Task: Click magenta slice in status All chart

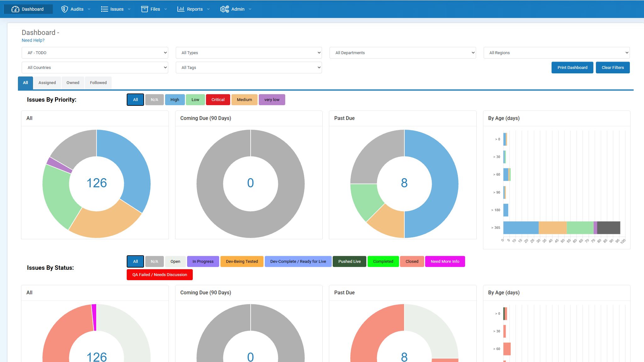Action: 94,317
